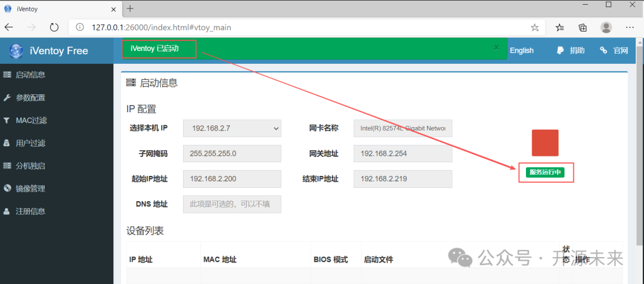Click the 启动文件 column header

pyautogui.click(x=379, y=260)
